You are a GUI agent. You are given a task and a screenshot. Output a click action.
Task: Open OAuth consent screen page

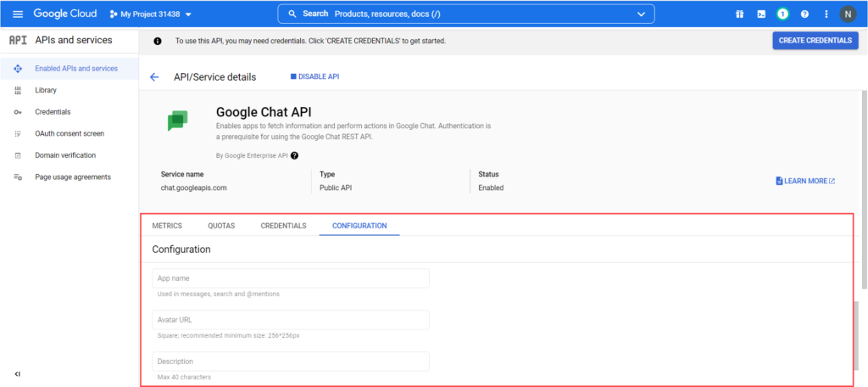pos(69,134)
